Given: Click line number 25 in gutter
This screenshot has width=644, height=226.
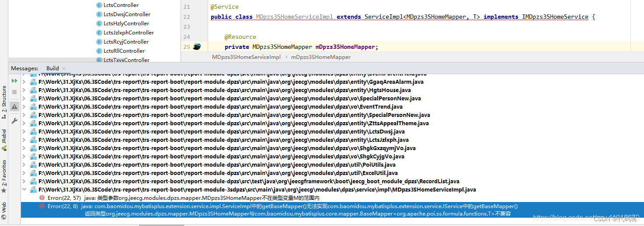Looking at the screenshot, I should click(187, 47).
